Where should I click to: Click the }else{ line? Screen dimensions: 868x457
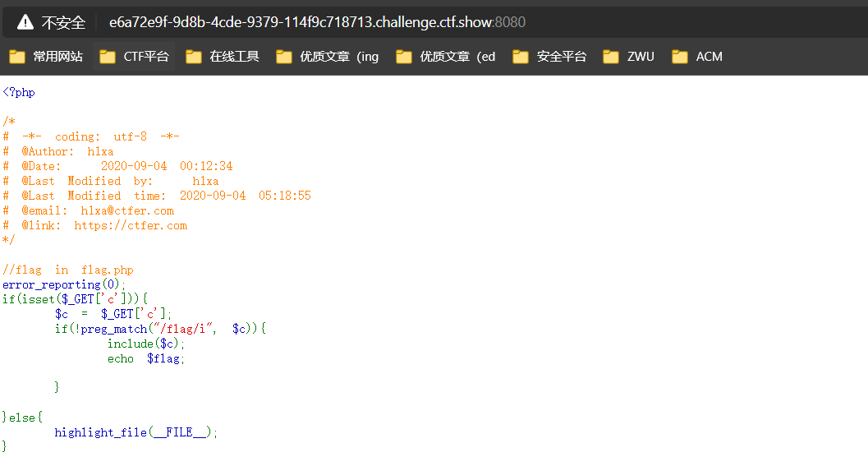click(22, 417)
